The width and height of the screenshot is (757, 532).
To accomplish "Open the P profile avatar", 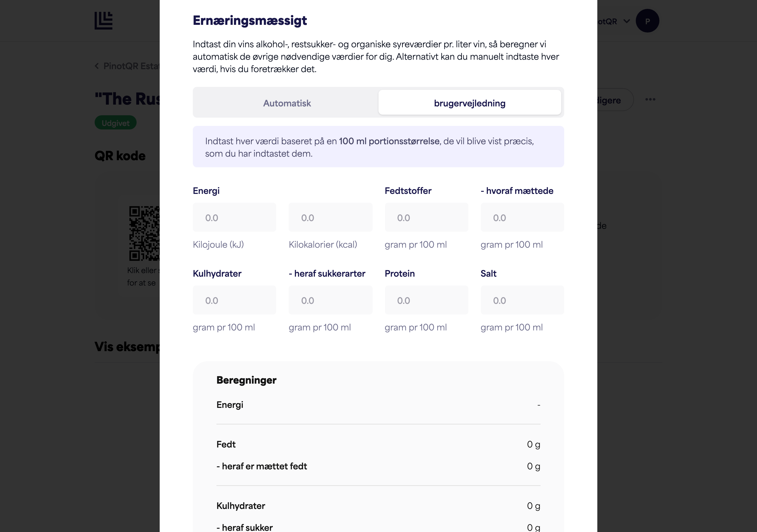I will [647, 21].
